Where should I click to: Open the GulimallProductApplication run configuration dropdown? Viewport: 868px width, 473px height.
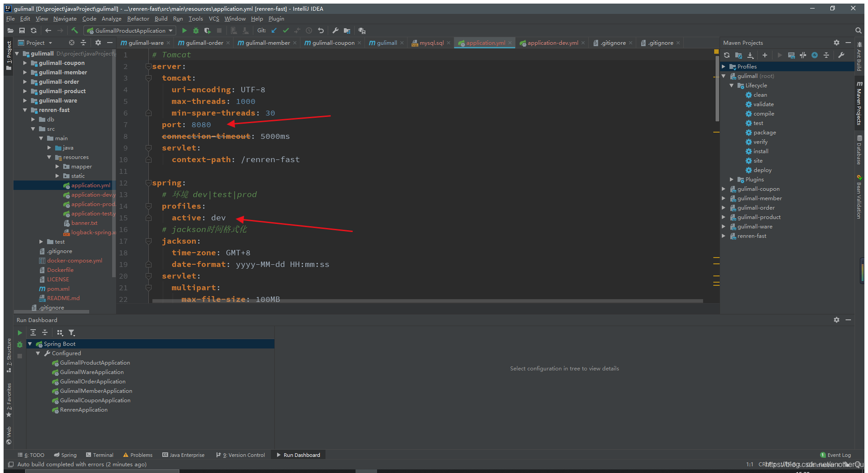[130, 30]
